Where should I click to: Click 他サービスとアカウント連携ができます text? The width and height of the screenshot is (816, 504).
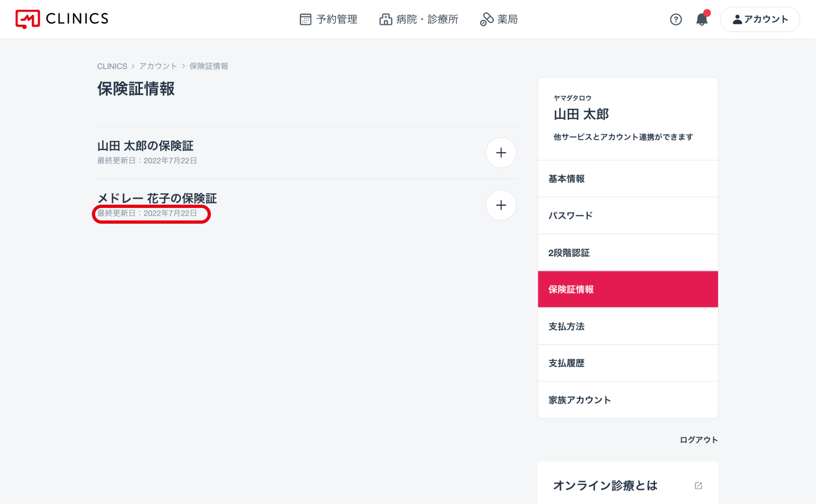623,137
